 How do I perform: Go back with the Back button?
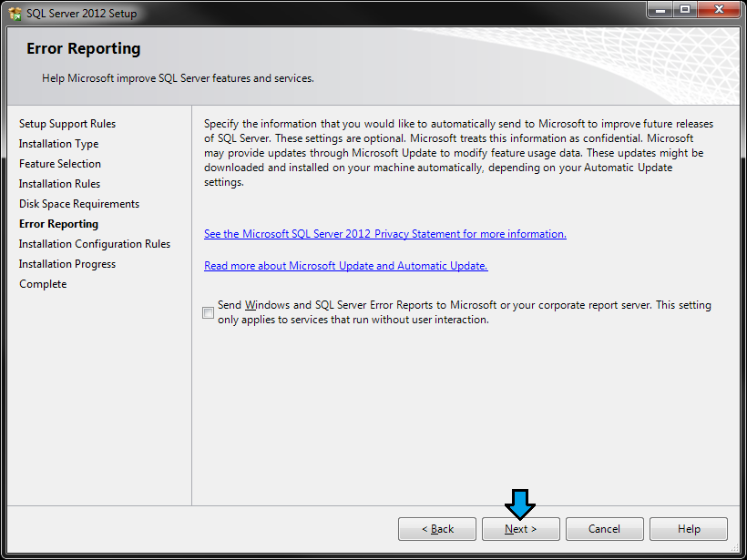[x=437, y=528]
